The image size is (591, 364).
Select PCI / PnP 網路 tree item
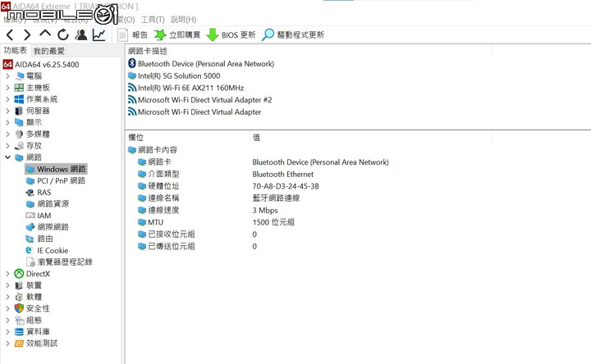(56, 180)
